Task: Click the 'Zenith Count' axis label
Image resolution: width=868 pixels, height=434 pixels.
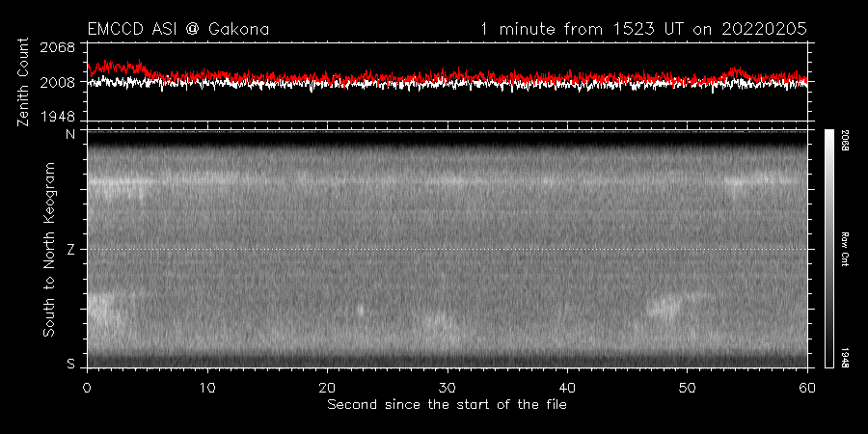Action: click(23, 82)
